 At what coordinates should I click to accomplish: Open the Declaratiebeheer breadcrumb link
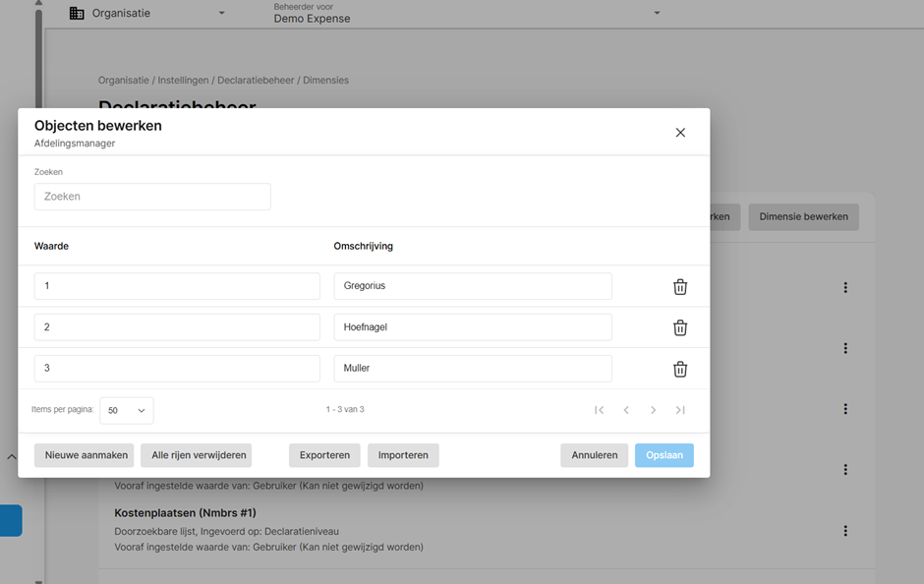(x=256, y=81)
